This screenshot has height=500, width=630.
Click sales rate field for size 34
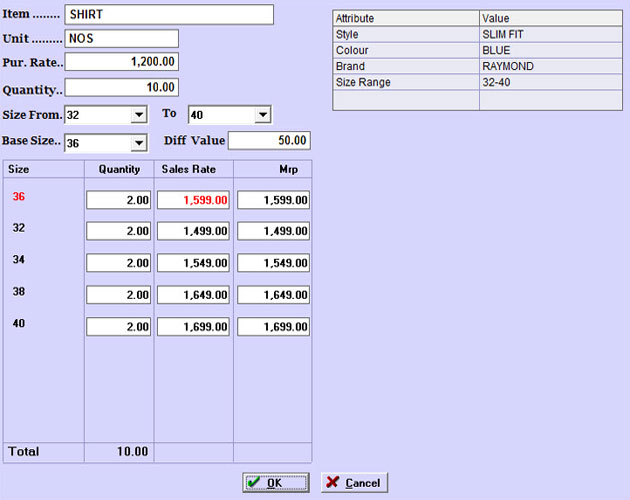click(194, 264)
